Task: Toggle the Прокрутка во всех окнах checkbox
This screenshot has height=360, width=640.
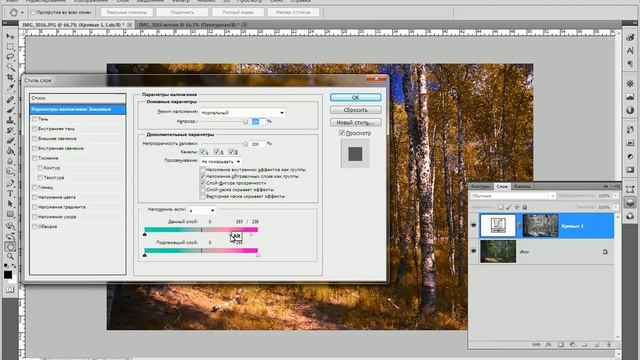Action: pyautogui.click(x=33, y=12)
